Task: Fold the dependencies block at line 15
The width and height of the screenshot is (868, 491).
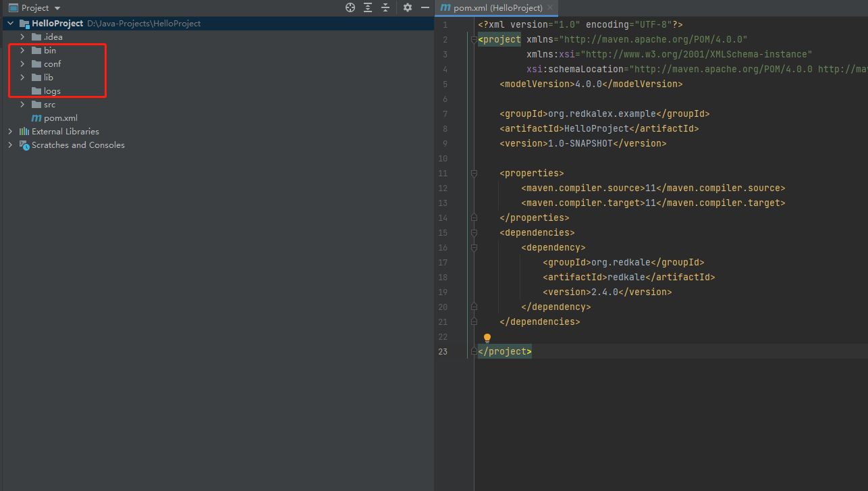Action: tap(474, 233)
